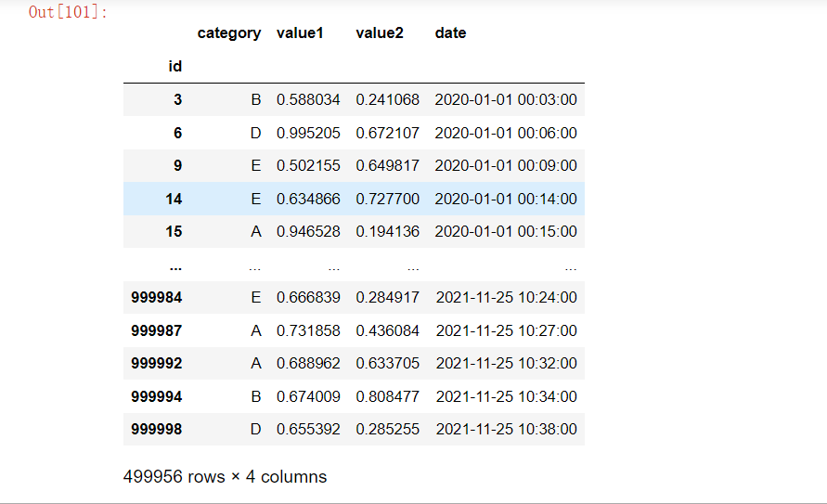The height and width of the screenshot is (504, 827).
Task: Click value2 cell 0.633705
Action: click(x=388, y=363)
